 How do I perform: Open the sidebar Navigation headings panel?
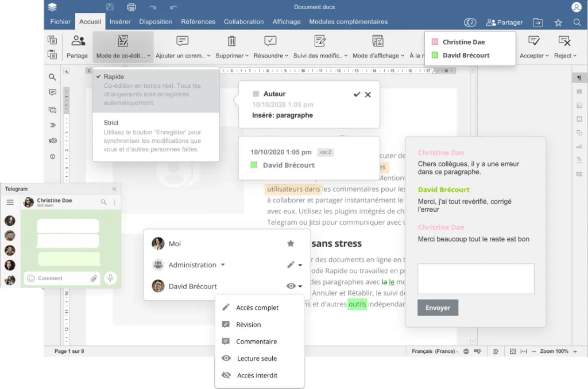coord(52,125)
